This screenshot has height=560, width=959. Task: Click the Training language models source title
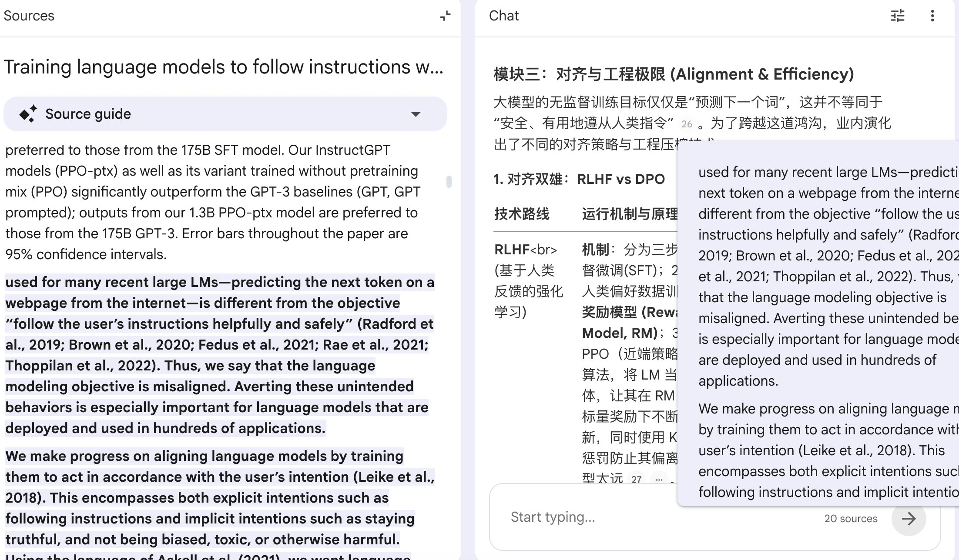(224, 67)
